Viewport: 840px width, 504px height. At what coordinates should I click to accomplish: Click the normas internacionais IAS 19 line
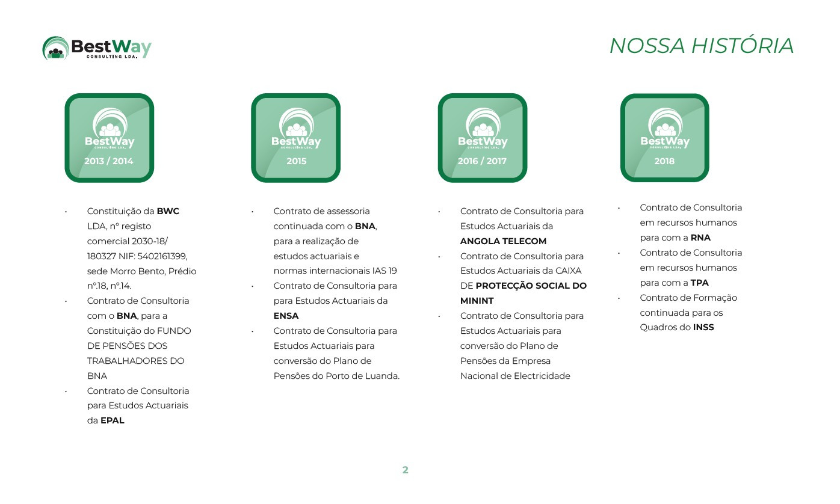pos(335,271)
